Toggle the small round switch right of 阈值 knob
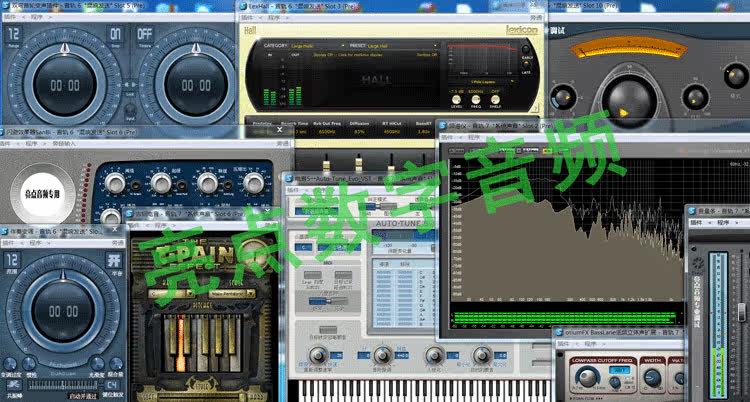Image resolution: width=750 pixels, height=402 pixels. 136,185
